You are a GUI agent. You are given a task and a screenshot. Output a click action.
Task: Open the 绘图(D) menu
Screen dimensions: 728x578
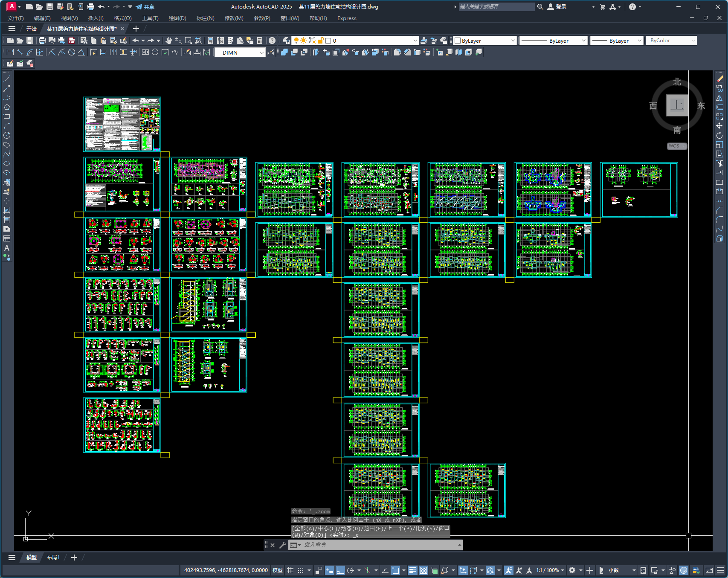pos(177,18)
